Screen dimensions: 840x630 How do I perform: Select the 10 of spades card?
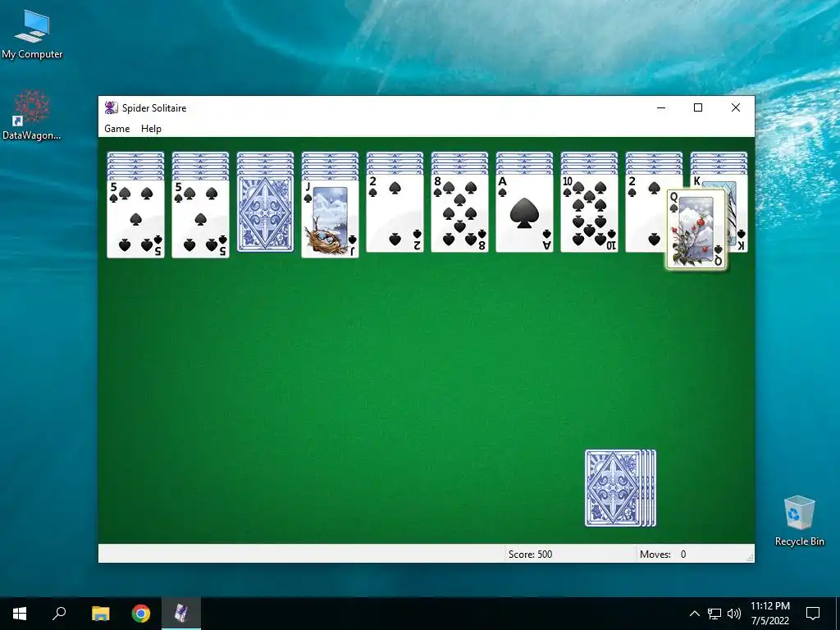589,213
